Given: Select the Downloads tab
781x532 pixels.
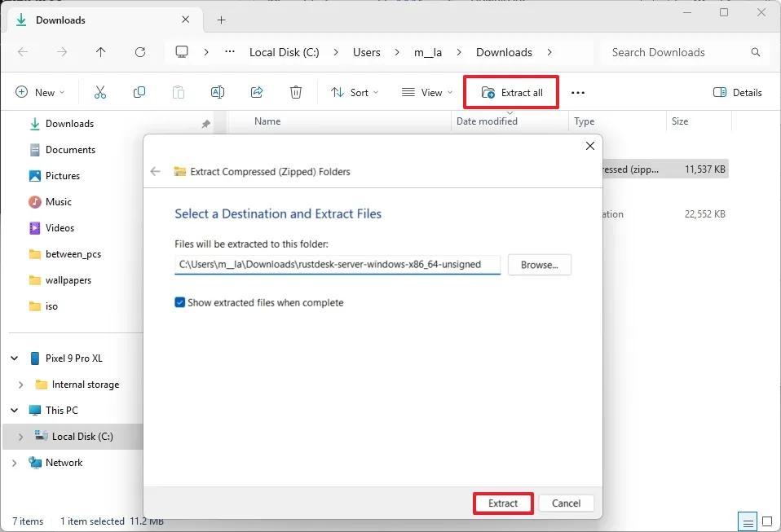Looking at the screenshot, I should (60, 20).
